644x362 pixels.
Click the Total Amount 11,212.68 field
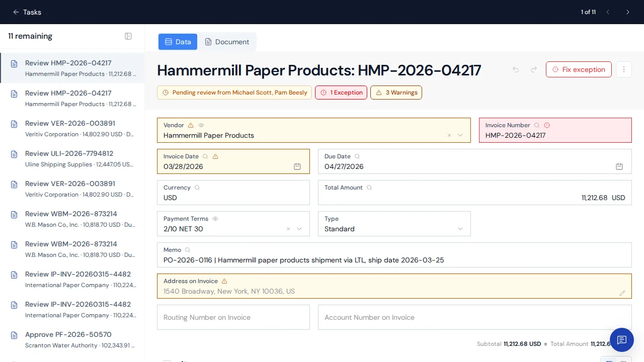click(x=475, y=193)
